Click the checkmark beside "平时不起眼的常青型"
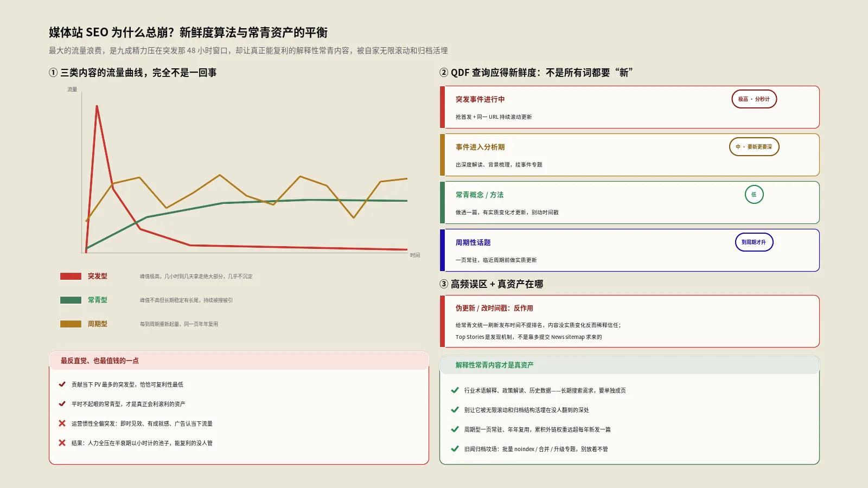Image resolution: width=868 pixels, height=488 pixels. [62, 404]
